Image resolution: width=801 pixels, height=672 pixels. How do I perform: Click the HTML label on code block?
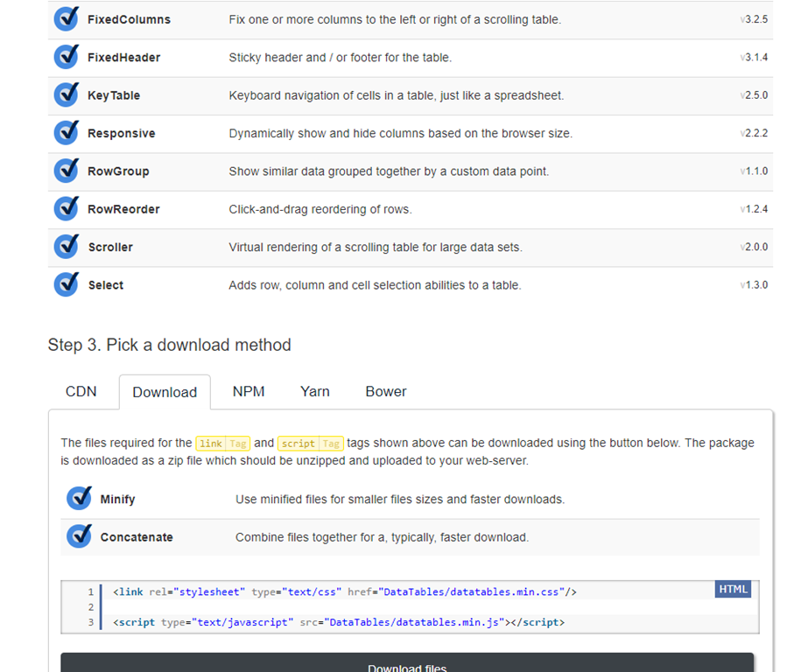[733, 589]
